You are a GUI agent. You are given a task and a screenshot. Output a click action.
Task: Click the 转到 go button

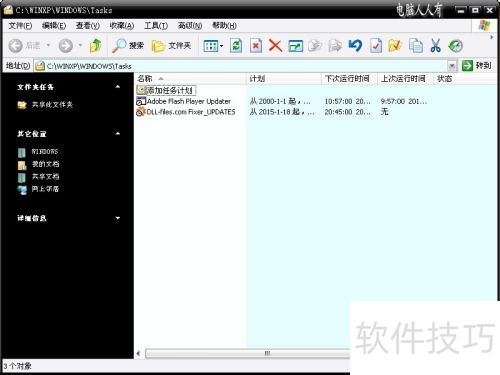[x=477, y=66]
